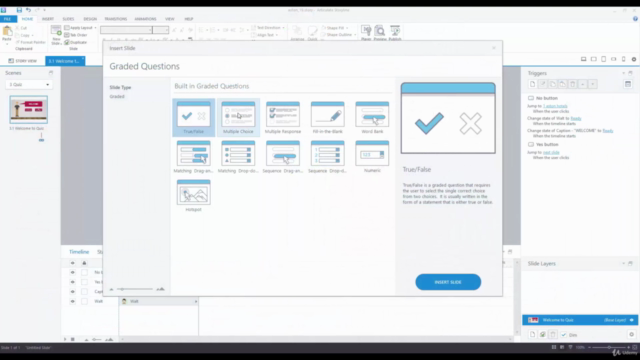Toggle the lock checkbox for the Walt row

pyautogui.click(x=84, y=301)
